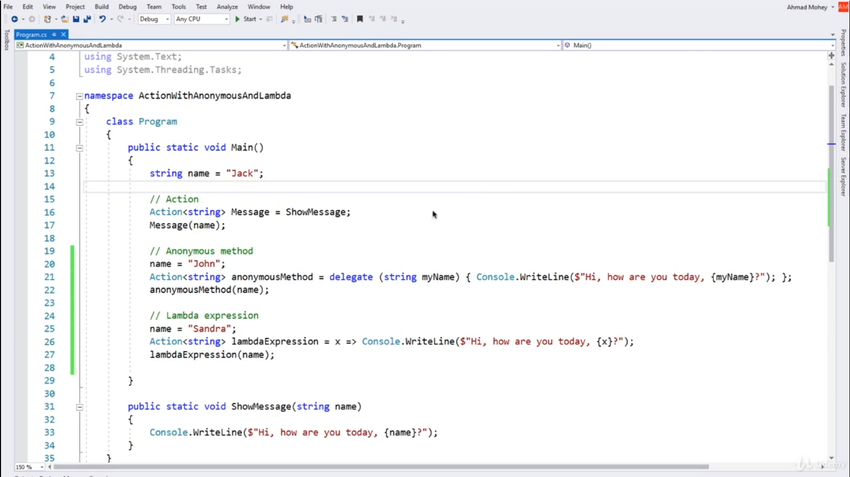Click the word delegate on line 21
This screenshot has width=850, height=477.
[351, 277]
